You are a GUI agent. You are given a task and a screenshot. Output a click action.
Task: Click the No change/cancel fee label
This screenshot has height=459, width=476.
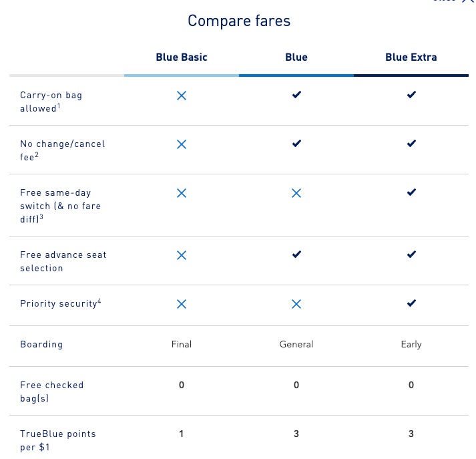[63, 150]
